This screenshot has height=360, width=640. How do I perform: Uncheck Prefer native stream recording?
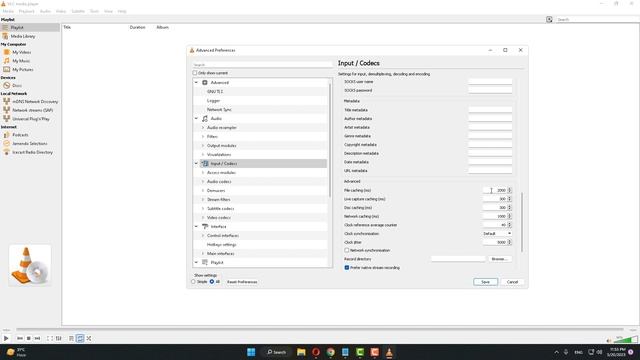point(347,268)
